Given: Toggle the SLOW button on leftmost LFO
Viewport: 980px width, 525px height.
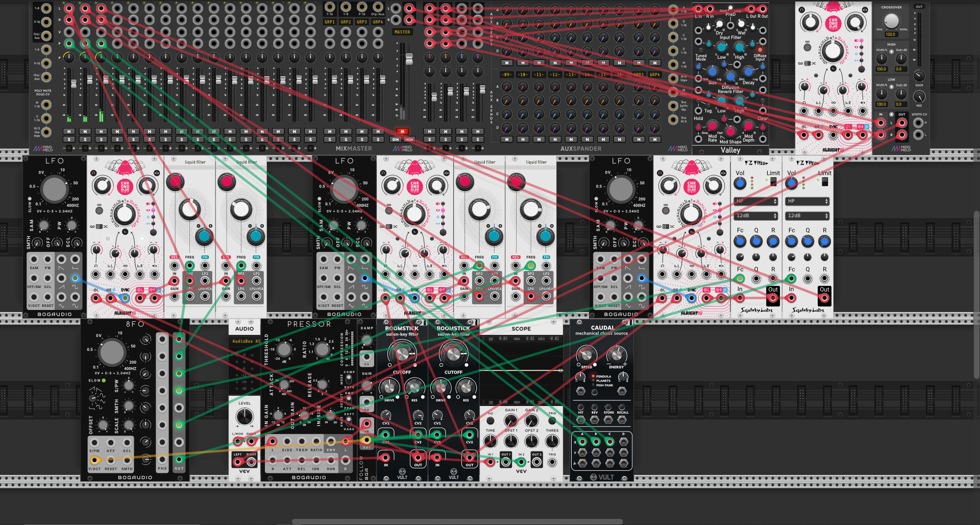Looking at the screenshot, I should click(x=30, y=199).
